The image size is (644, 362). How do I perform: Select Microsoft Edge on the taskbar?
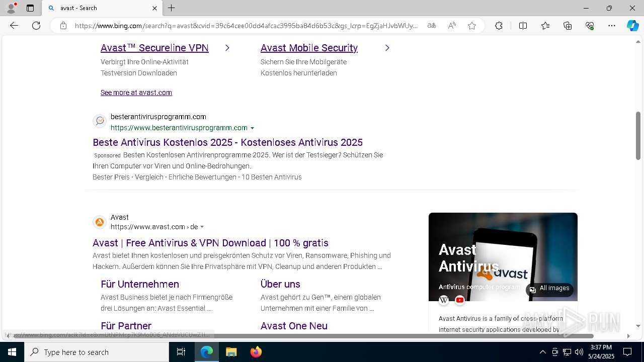207,352
